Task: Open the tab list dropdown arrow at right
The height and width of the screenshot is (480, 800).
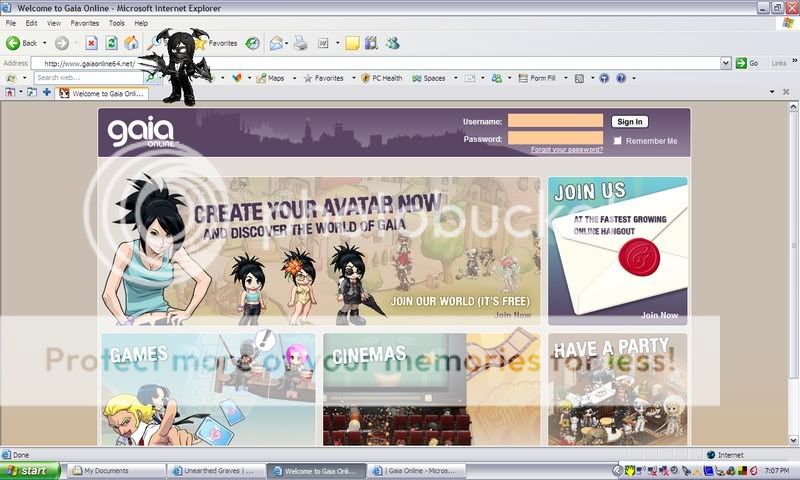Action: point(772,92)
